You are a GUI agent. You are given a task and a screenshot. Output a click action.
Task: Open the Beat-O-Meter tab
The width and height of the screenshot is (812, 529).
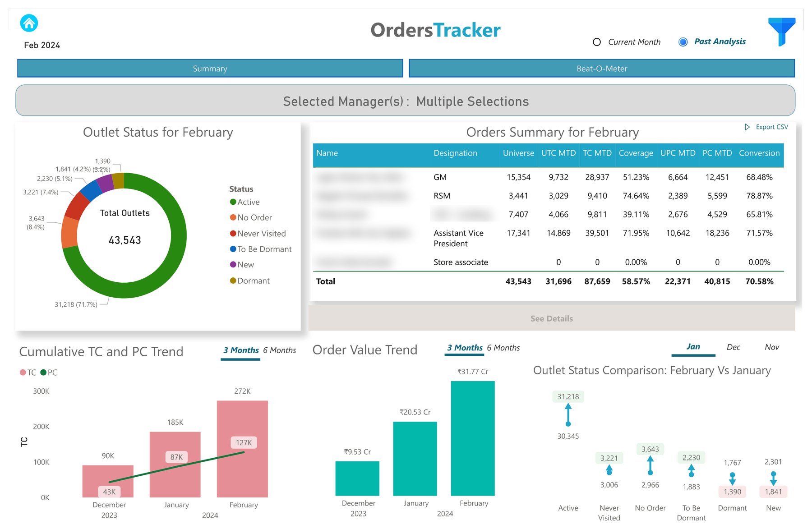pos(602,69)
